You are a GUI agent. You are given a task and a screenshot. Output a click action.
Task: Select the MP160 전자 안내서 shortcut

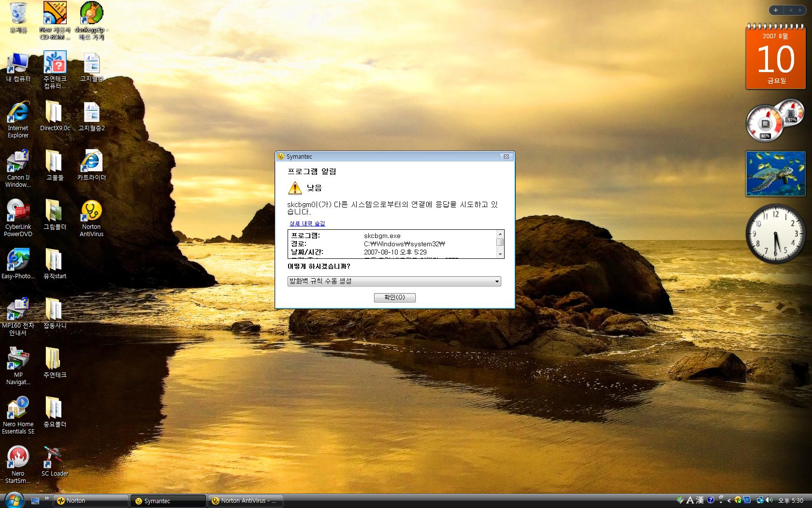(18, 317)
